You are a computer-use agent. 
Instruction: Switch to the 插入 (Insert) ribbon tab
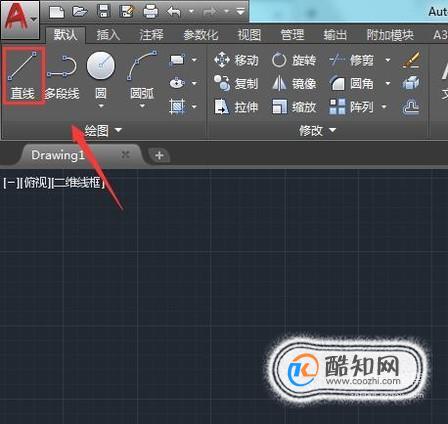coord(108,35)
